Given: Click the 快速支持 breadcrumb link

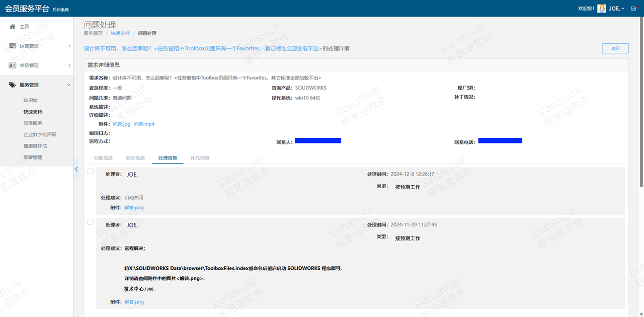Looking at the screenshot, I should (x=120, y=33).
